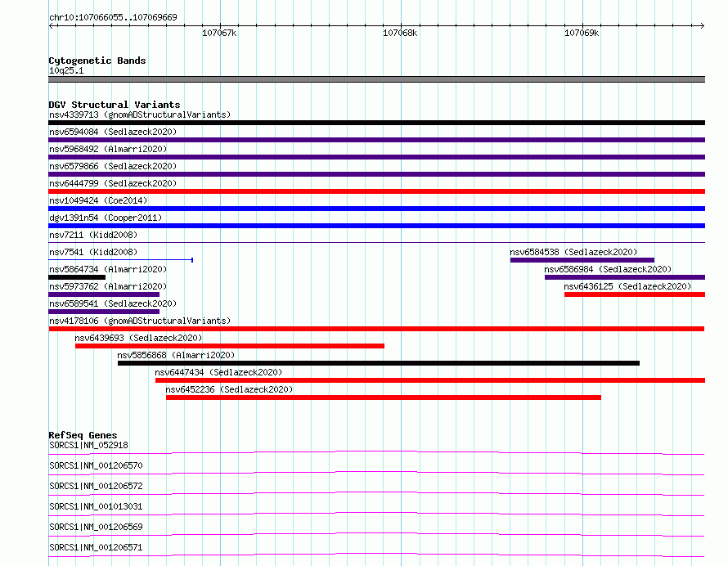
Task: Open variant nsv6447434 (Sedlazeck2020)
Action: (218, 372)
